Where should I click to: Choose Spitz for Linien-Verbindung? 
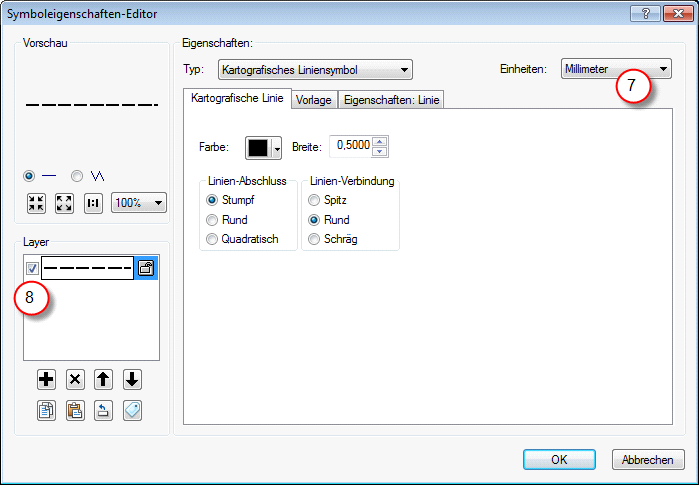tap(315, 200)
